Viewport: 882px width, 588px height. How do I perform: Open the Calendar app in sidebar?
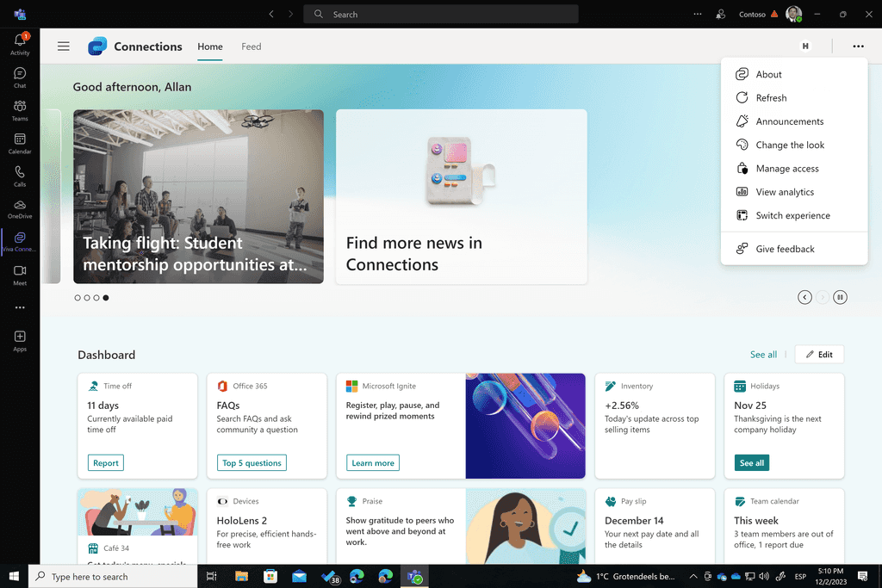20,144
